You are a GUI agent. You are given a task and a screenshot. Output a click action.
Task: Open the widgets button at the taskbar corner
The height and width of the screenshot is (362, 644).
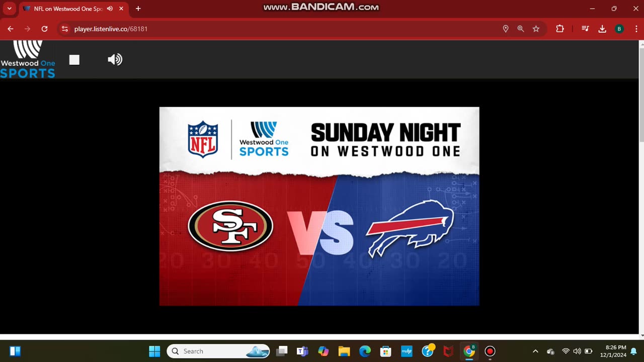click(x=15, y=351)
